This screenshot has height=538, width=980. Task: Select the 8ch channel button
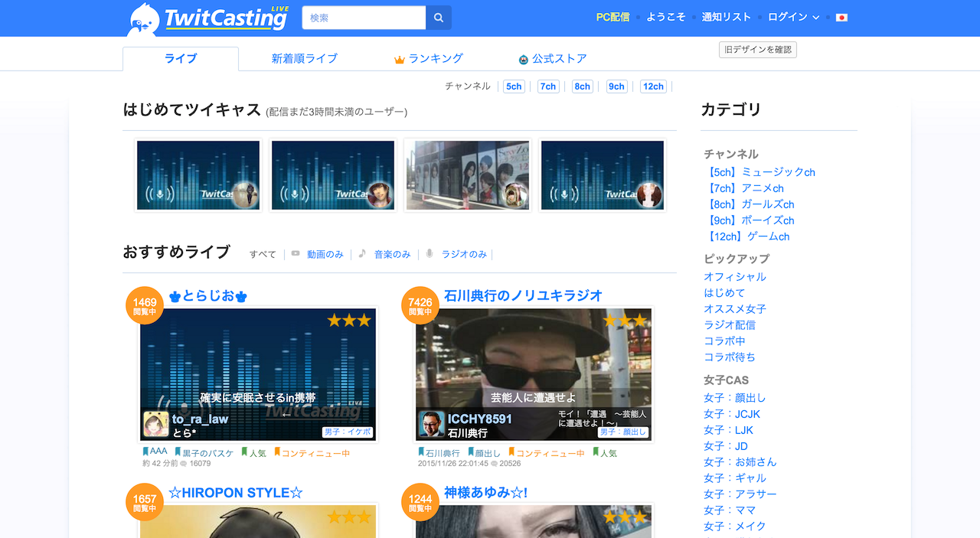click(x=583, y=86)
